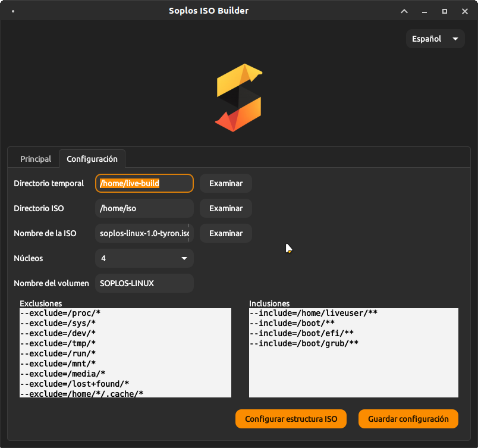Switch to the Principal tab
The height and width of the screenshot is (448, 478).
[x=36, y=159]
